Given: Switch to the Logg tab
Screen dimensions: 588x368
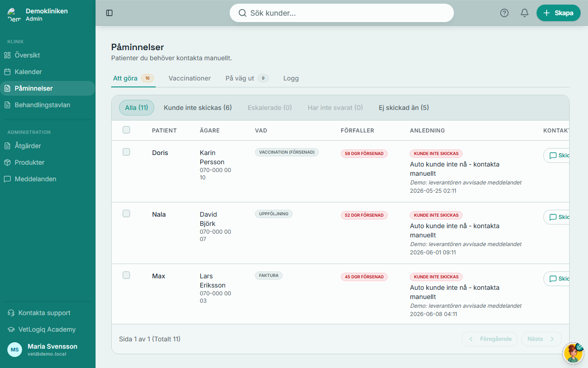Looking at the screenshot, I should (x=291, y=78).
